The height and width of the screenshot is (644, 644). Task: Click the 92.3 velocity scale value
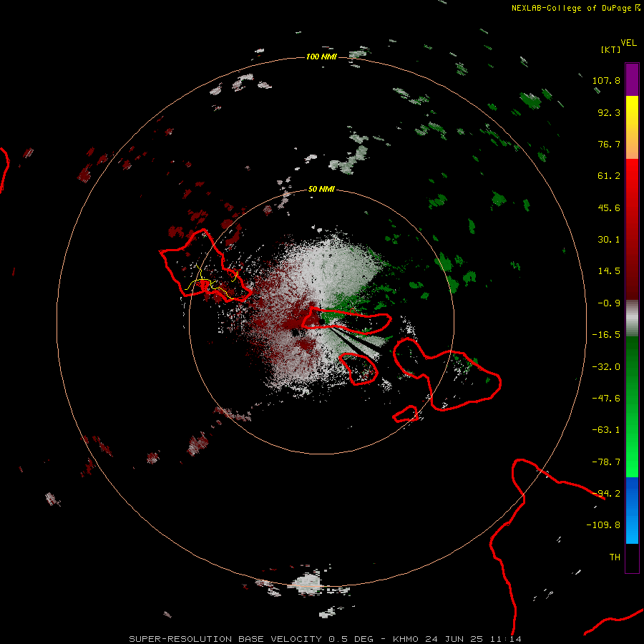click(609, 112)
